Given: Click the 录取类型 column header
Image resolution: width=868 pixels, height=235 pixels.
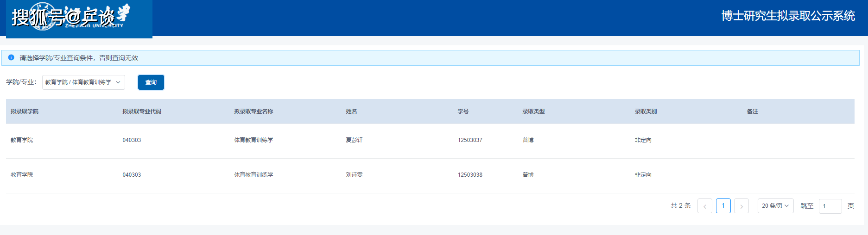Looking at the screenshot, I should 533,111.
